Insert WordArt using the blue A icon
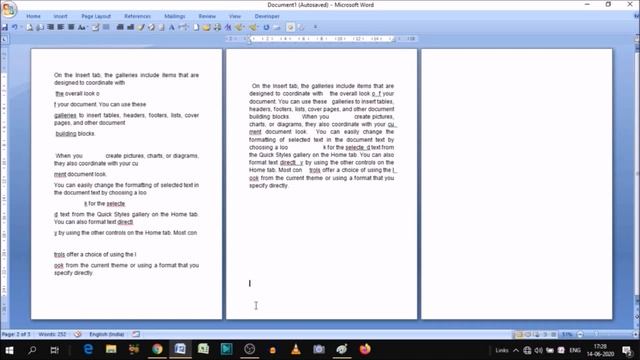Image resolution: width=640 pixels, height=360 pixels. click(x=171, y=27)
